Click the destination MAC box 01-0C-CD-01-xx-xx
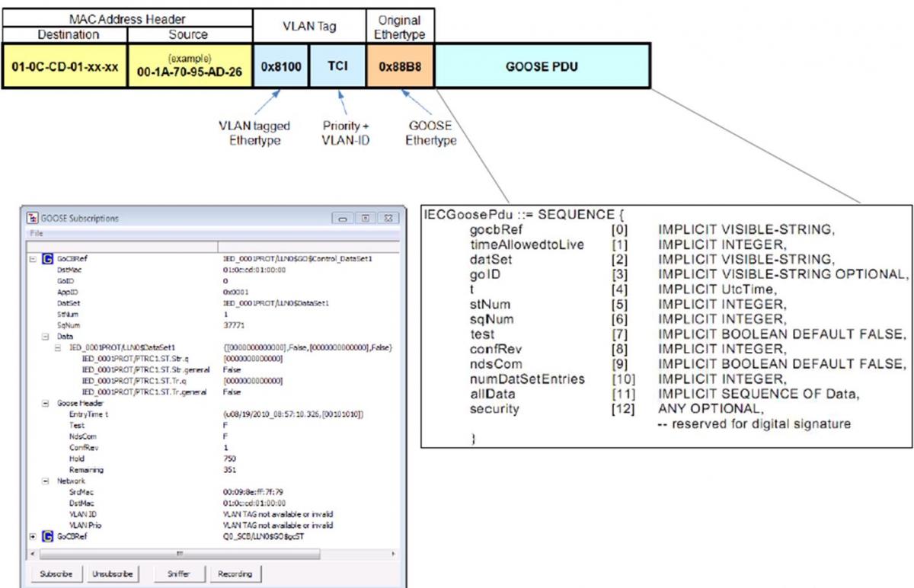This screenshot has width=914, height=588. tap(65, 66)
